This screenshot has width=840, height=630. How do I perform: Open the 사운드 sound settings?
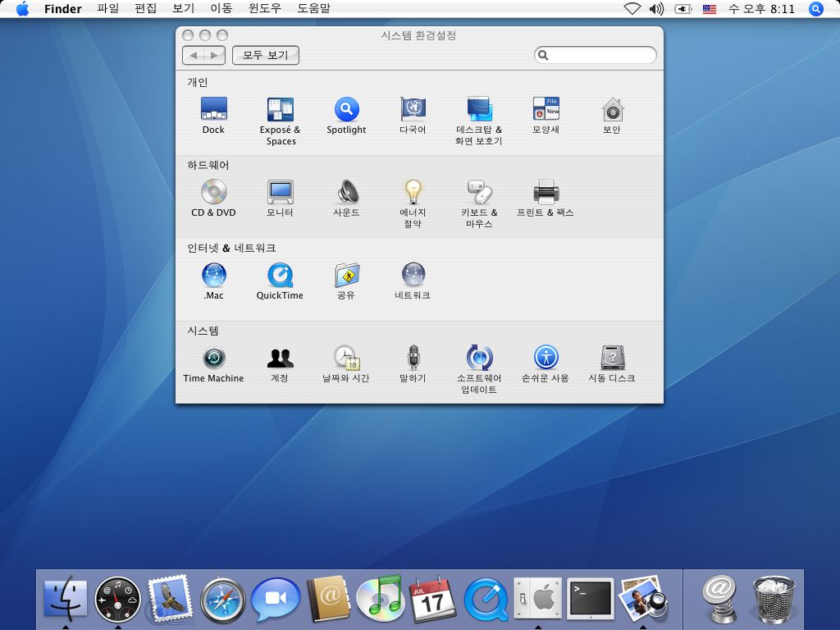coord(346,193)
